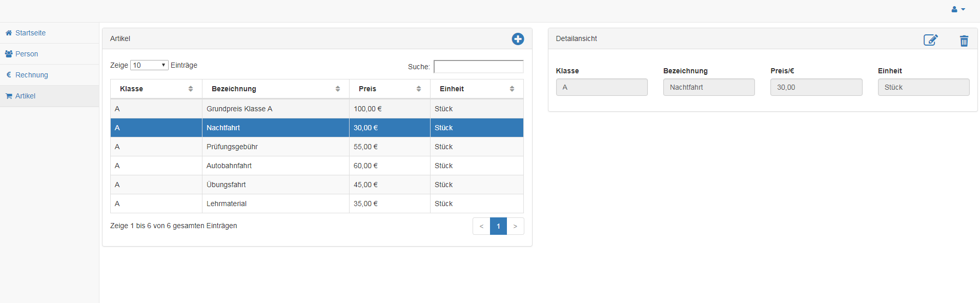Go to previous page of table
Viewport: 980px width, 303px height.
click(x=481, y=226)
